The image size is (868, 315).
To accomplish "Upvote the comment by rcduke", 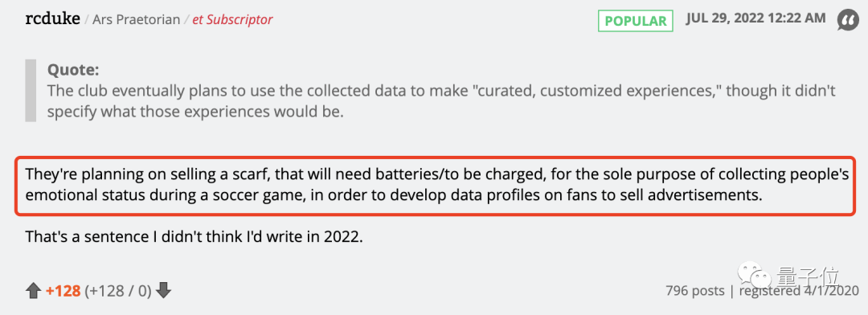I will [x=34, y=291].
